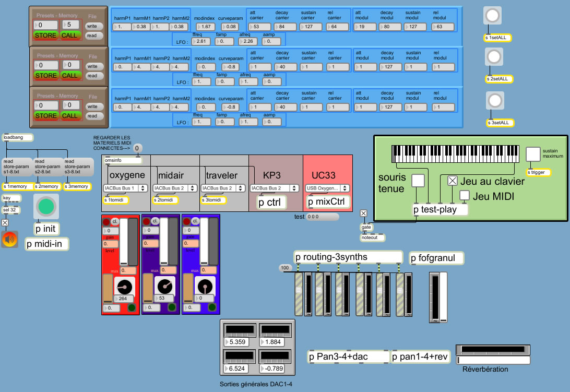Click the s trigger send object

point(539,172)
